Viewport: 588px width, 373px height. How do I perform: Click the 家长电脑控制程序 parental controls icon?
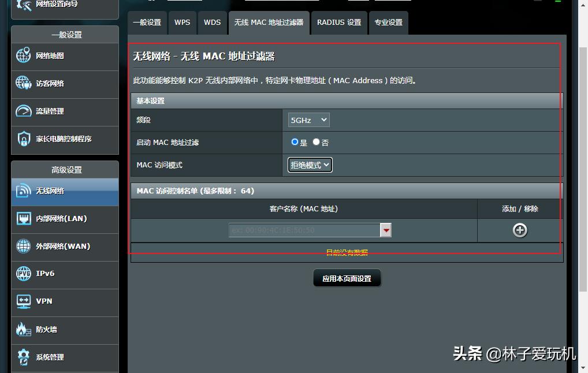24,139
